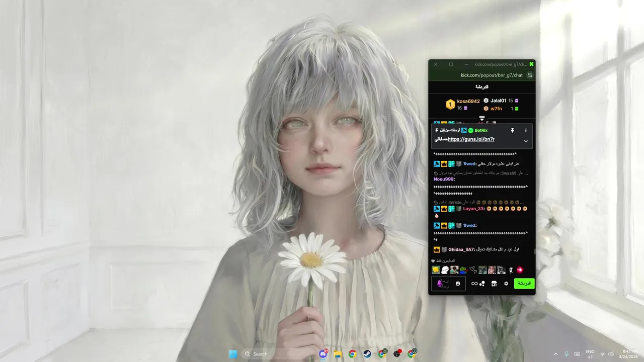Click the microphone tray icon
The image size is (644, 362).
(x=567, y=354)
